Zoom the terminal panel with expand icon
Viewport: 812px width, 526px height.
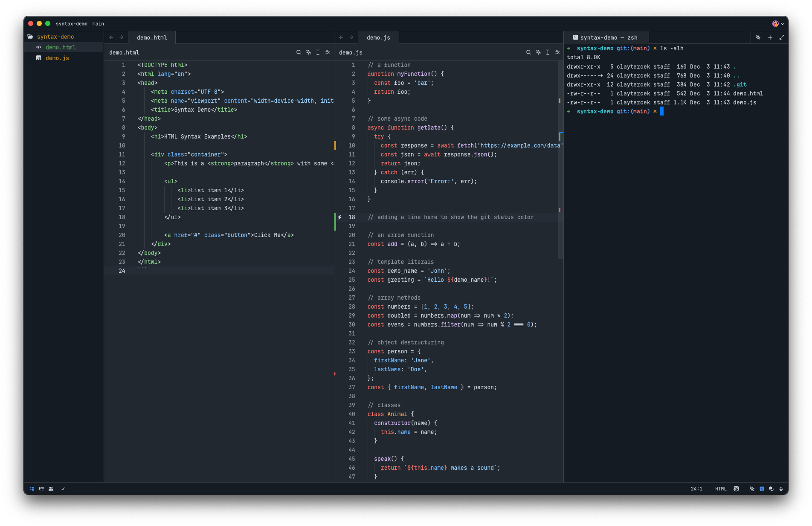(782, 38)
